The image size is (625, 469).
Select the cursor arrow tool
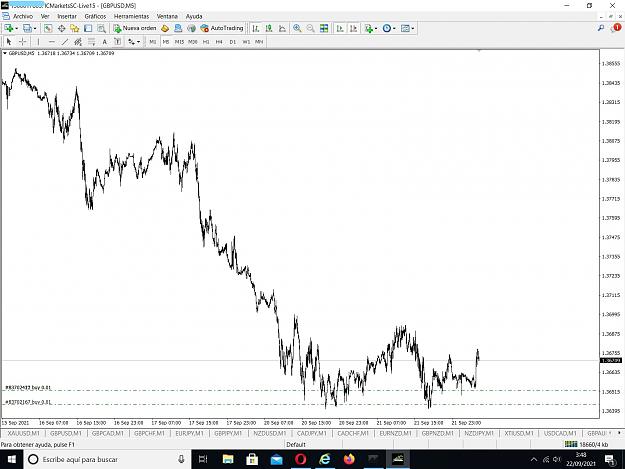point(9,41)
